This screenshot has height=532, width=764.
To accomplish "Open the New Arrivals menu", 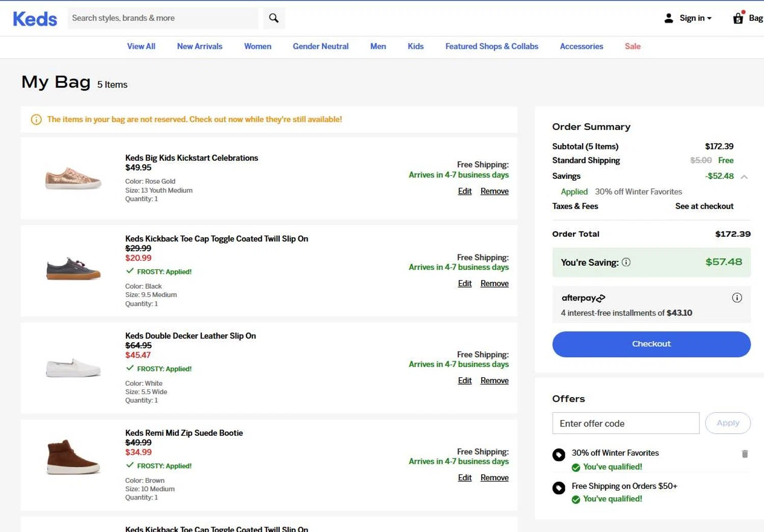I will tap(200, 46).
